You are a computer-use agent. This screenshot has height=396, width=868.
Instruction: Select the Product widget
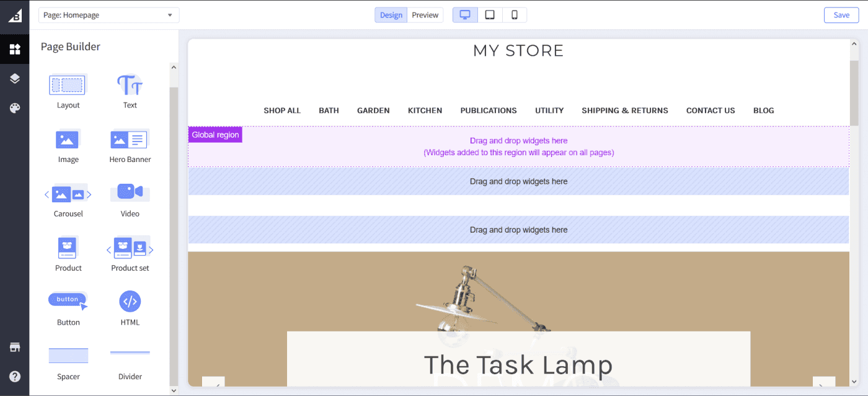(68, 254)
